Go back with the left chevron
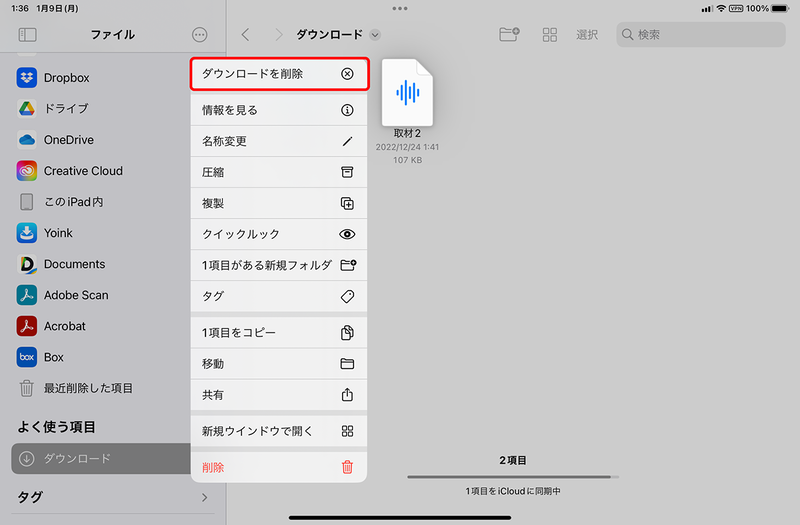Screen dimensions: 800x525 pyautogui.click(x=245, y=35)
